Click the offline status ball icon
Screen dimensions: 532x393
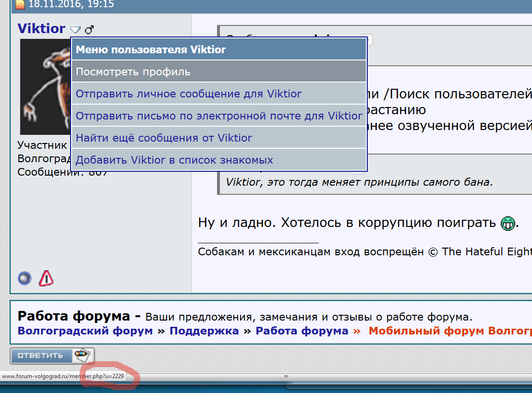[24, 278]
